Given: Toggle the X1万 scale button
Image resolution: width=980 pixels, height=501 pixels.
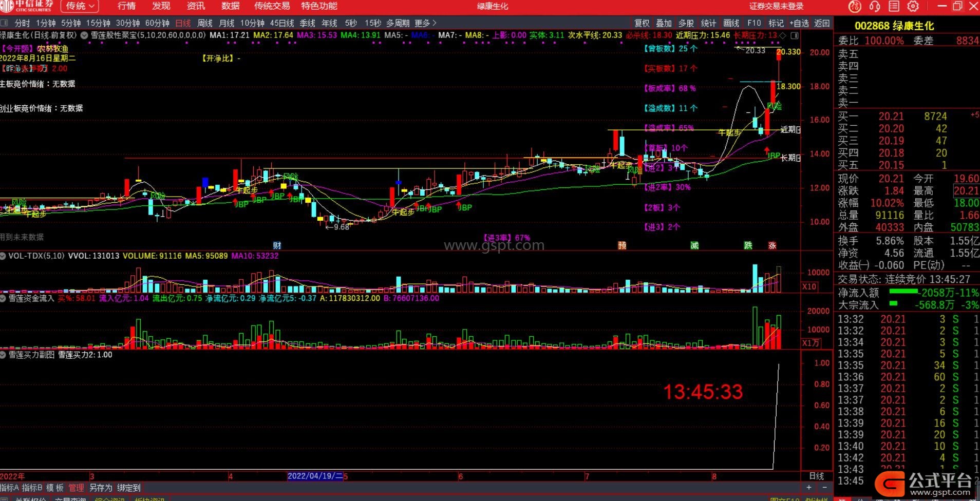Looking at the screenshot, I should tap(811, 343).
